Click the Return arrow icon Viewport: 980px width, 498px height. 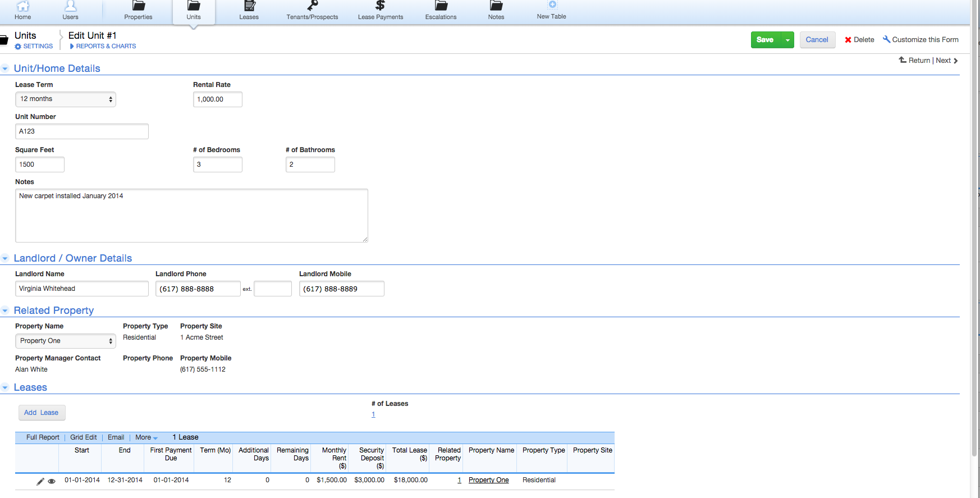(x=903, y=60)
